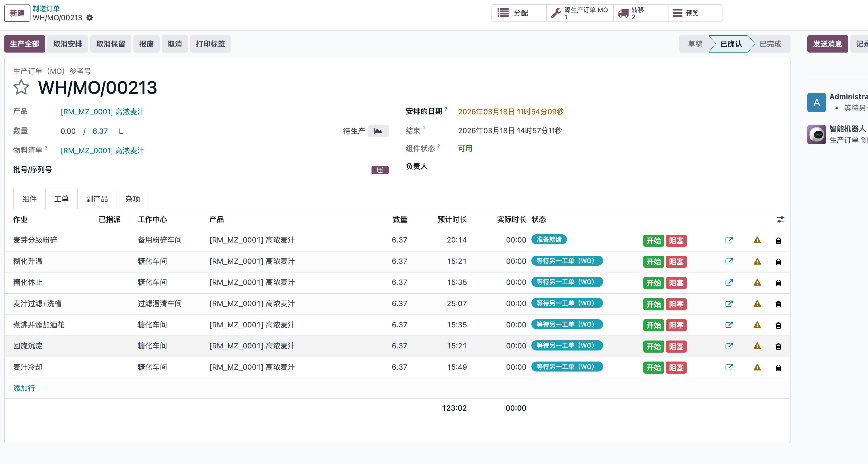Delete the 回旋沉淀 work order row
Viewport: 868px width, 464px height.
[778, 347]
